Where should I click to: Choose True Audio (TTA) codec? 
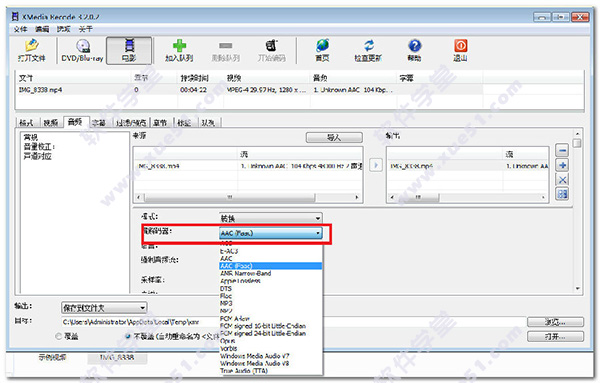(x=271, y=371)
